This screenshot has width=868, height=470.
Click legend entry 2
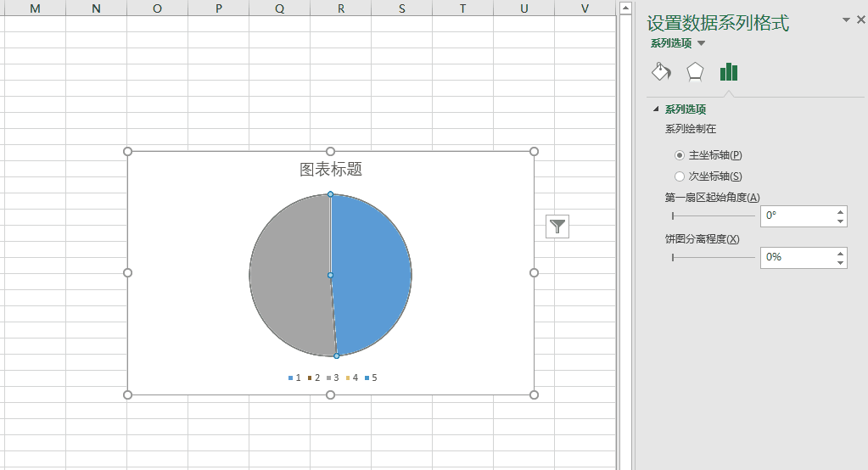[x=314, y=378]
